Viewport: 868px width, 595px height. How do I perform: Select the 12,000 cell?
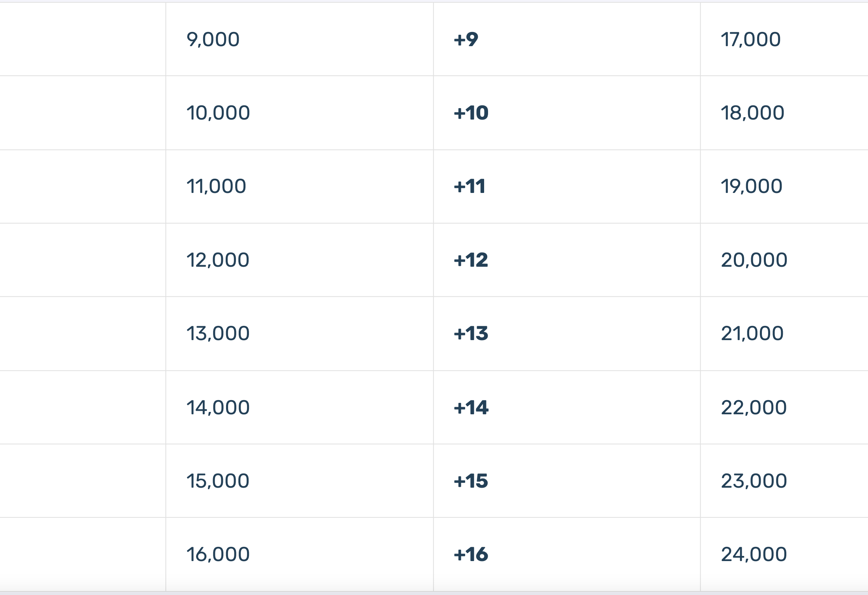tap(299, 260)
